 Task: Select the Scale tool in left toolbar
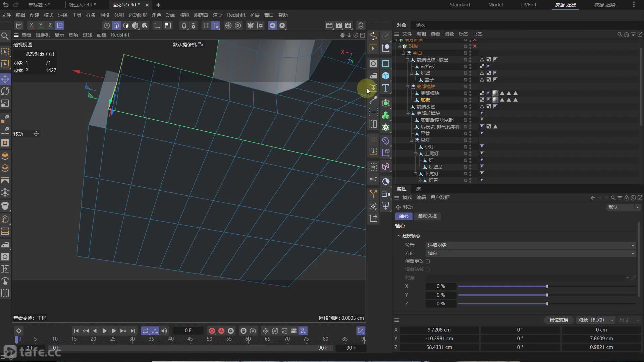[5, 104]
